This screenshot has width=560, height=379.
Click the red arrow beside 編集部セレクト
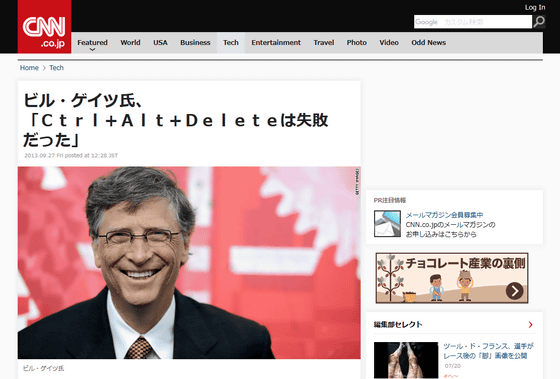pyautogui.click(x=530, y=324)
